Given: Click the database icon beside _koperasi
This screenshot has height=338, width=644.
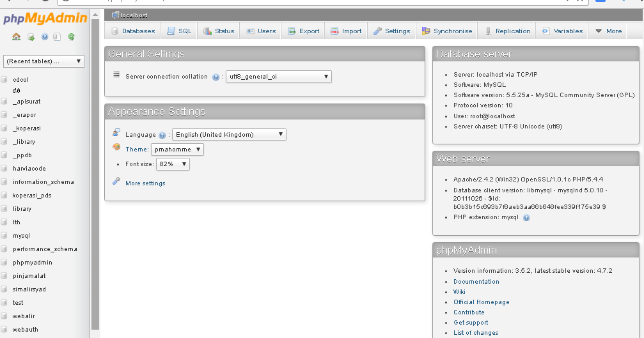Looking at the screenshot, I should click(4, 128).
